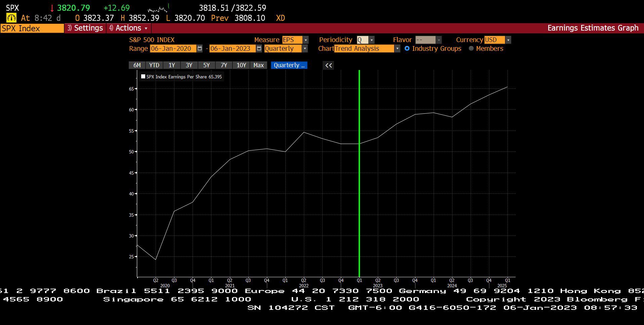This screenshot has height=325, width=644.
Task: Click the green vertical current-quarter marker line
Action: pos(359,173)
